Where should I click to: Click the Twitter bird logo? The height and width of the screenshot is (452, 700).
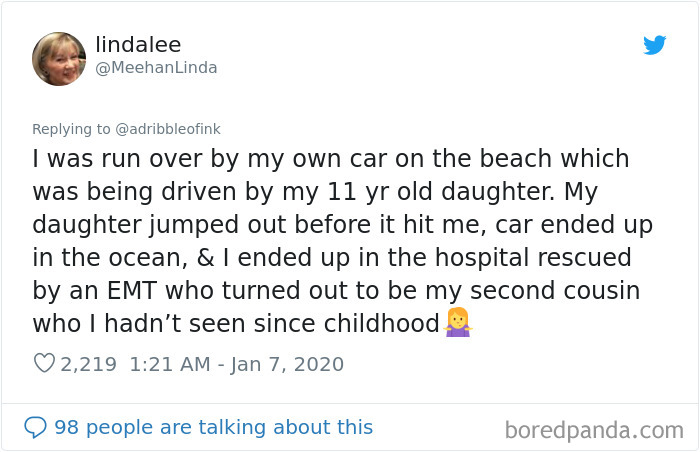654,45
